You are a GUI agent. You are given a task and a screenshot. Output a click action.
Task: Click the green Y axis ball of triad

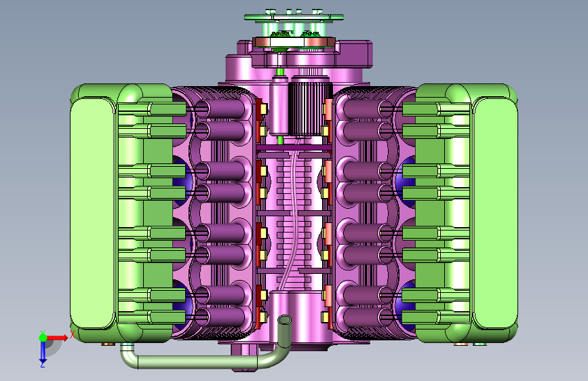(x=43, y=338)
